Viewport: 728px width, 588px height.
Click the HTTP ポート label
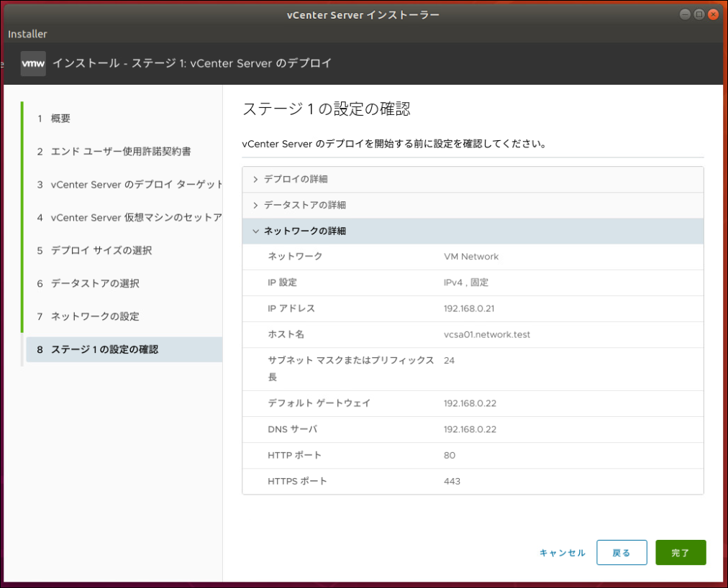pyautogui.click(x=294, y=455)
